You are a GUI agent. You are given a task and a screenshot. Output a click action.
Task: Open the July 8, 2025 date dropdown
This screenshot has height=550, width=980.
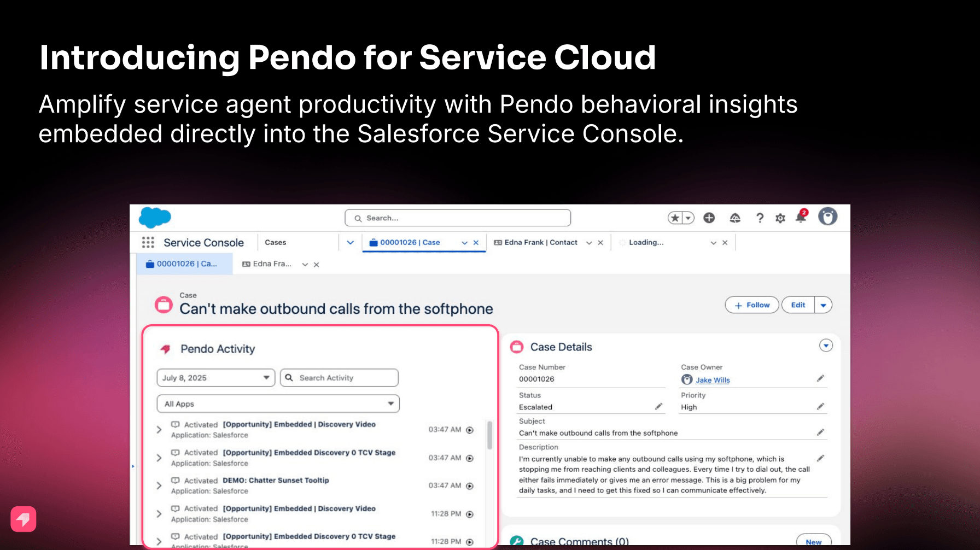point(216,378)
